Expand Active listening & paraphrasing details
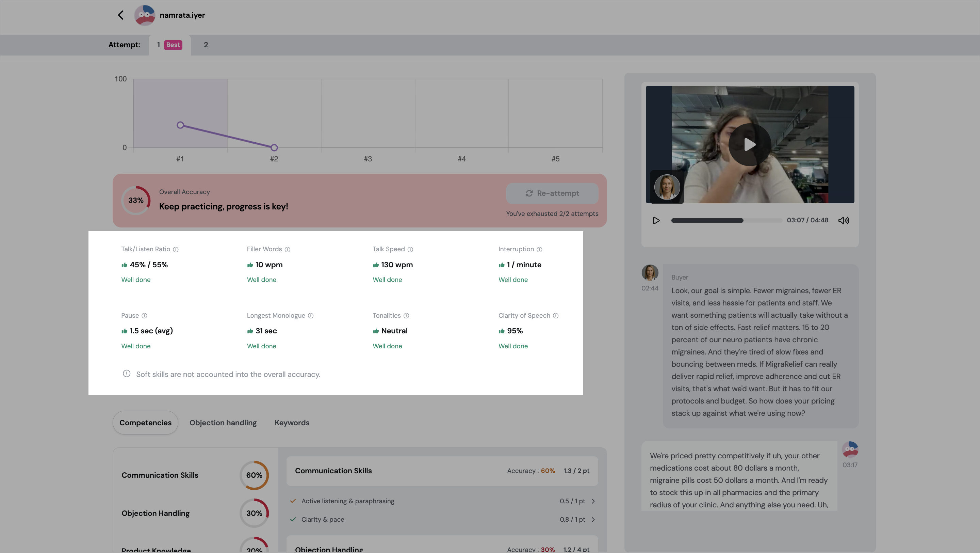 coord(593,501)
